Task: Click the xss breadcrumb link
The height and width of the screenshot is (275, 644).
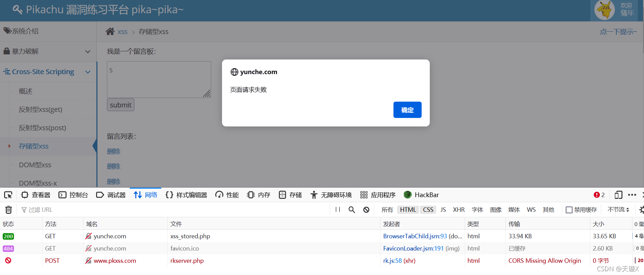Action: pos(123,32)
